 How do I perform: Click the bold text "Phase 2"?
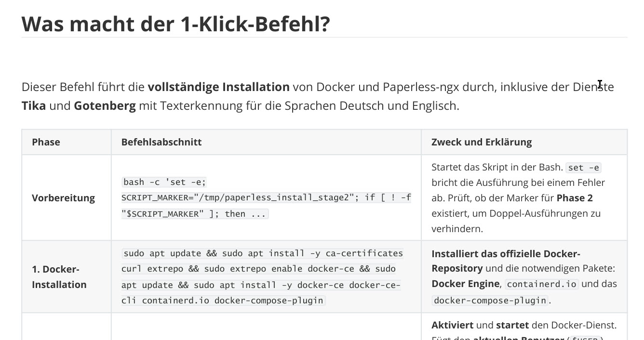click(x=575, y=198)
